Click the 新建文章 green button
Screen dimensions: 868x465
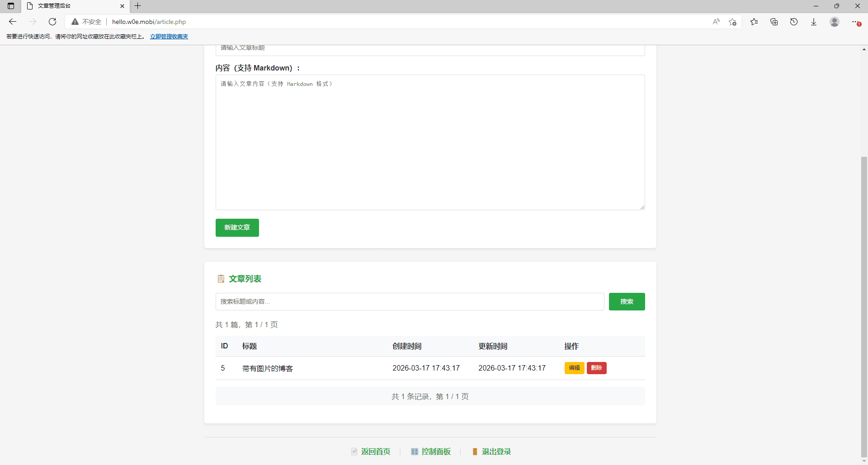pyautogui.click(x=237, y=228)
